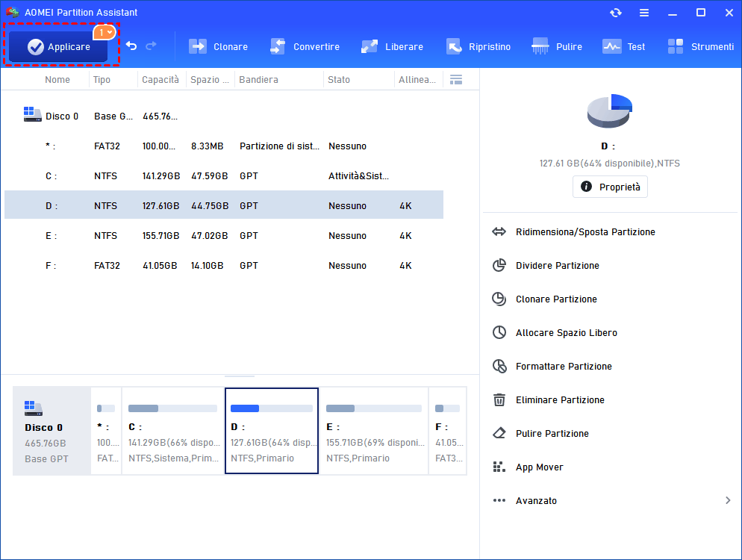Undo the last pending operation
Screen dimensions: 742x560
coord(131,46)
